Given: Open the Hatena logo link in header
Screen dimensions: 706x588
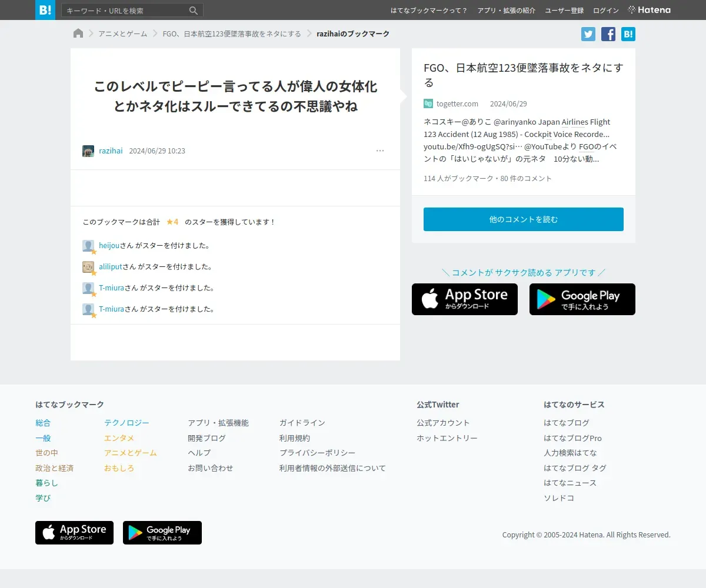Looking at the screenshot, I should coord(649,10).
